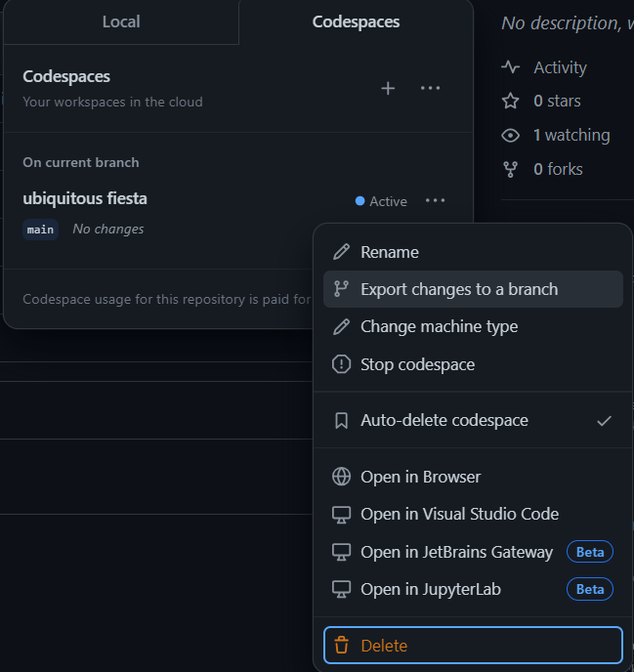The width and height of the screenshot is (634, 672).
Task: Toggle Auto-delete codespace option
Action: click(473, 420)
